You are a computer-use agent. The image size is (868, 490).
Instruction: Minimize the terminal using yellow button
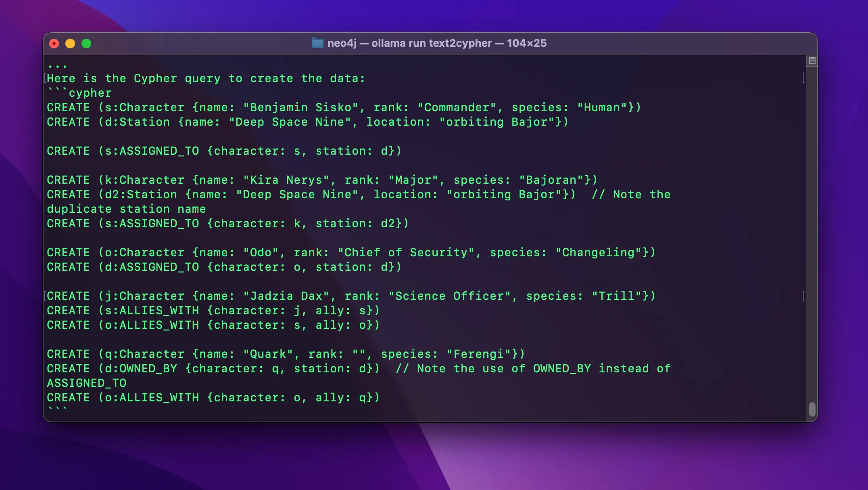[x=70, y=44]
